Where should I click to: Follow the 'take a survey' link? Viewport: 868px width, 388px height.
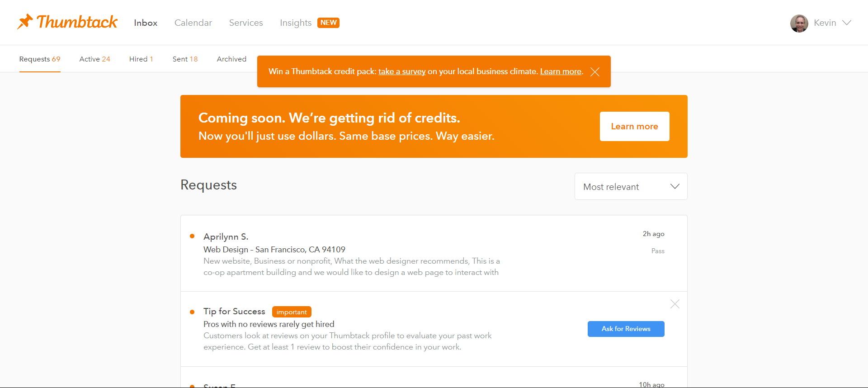[x=402, y=71]
